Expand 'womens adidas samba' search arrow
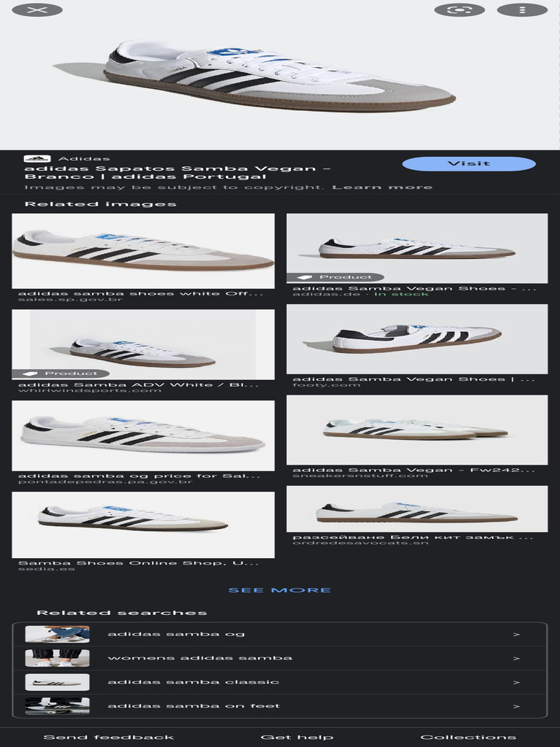Image resolution: width=560 pixels, height=747 pixels. click(516, 659)
